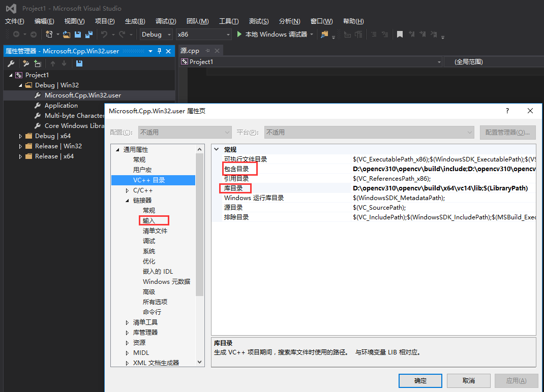Click the navigate forward arrow in toolbar
Viewport: 544px width, 392px height.
[34, 35]
